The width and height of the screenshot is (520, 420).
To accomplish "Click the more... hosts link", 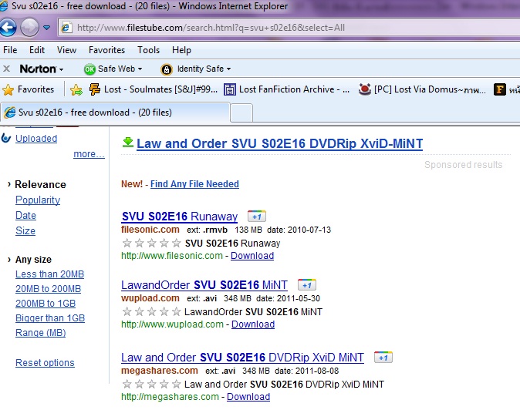I will [x=89, y=154].
